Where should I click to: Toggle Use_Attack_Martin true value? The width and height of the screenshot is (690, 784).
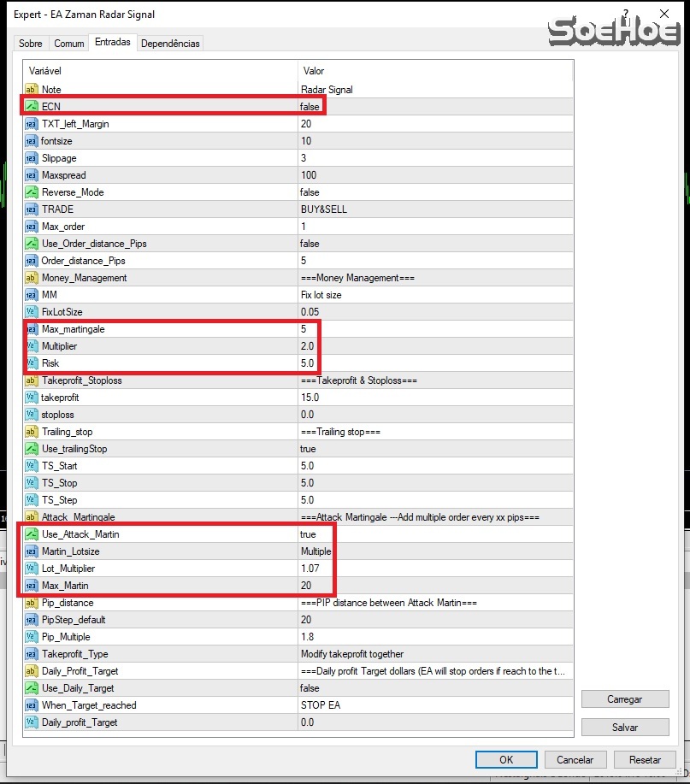tap(308, 534)
